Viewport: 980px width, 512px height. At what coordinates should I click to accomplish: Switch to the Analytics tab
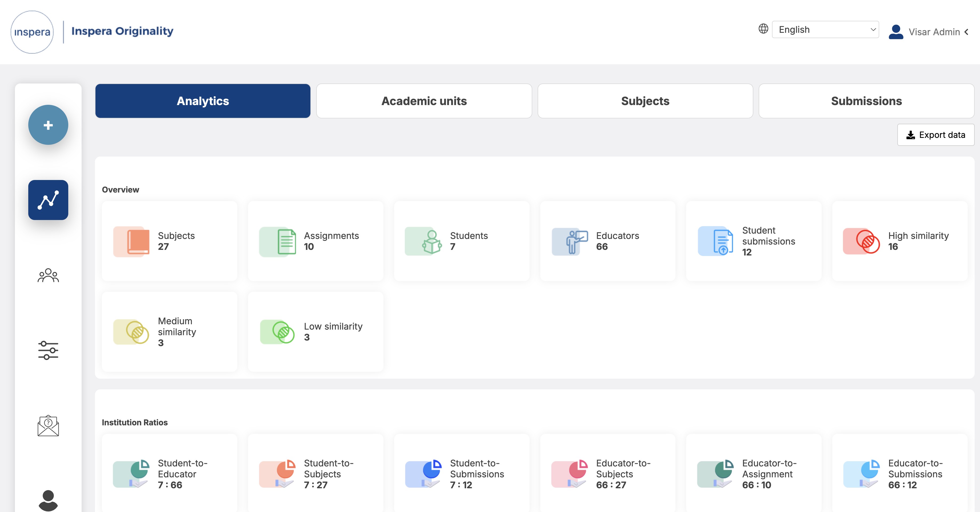[x=203, y=101]
